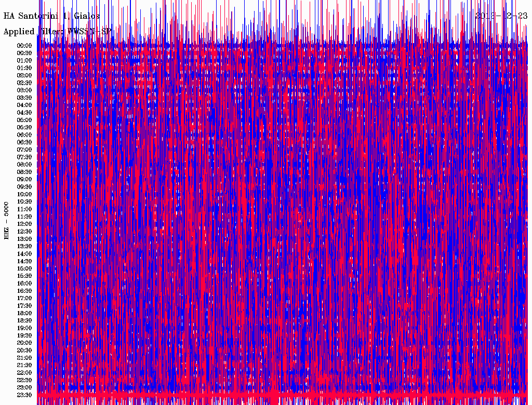
Task: Select the 23:00 time row label
Action: click(24, 388)
